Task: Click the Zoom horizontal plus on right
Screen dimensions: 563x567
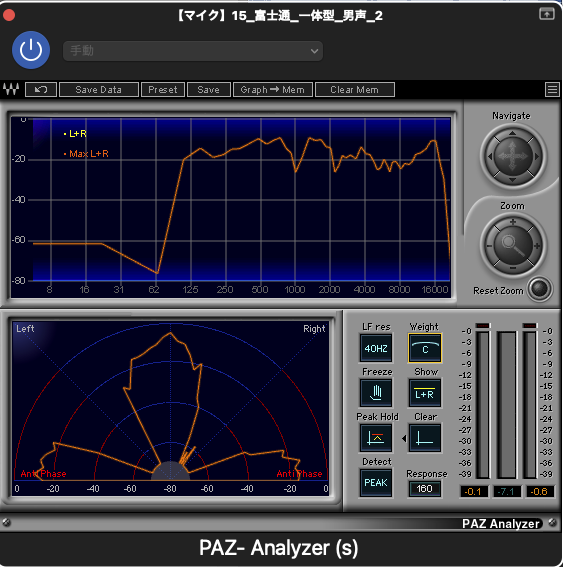Action: click(x=537, y=246)
